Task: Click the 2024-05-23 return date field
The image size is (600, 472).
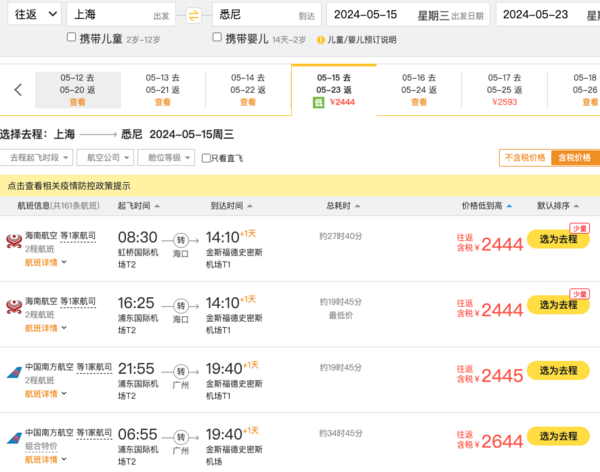Action: point(548,15)
